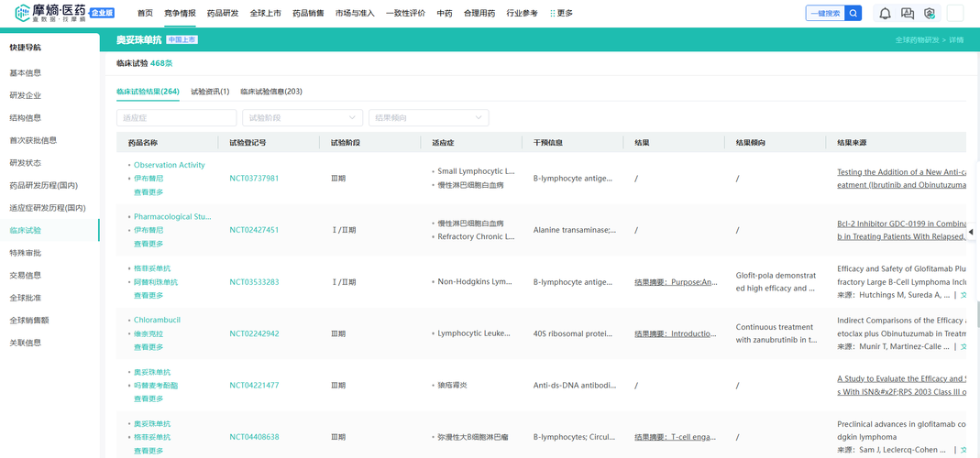The width and height of the screenshot is (980, 458).
Task: Click the collapse arrow at right edge
Action: pos(971,232)
